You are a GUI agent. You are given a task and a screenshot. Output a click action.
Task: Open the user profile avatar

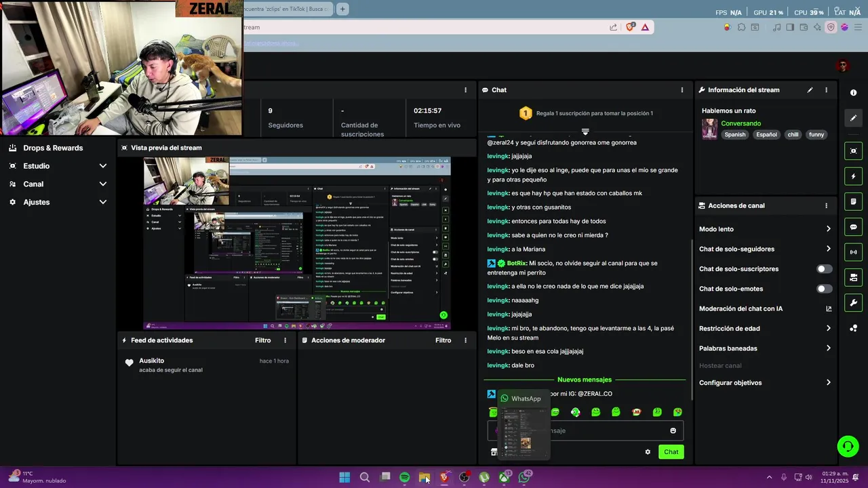843,66
